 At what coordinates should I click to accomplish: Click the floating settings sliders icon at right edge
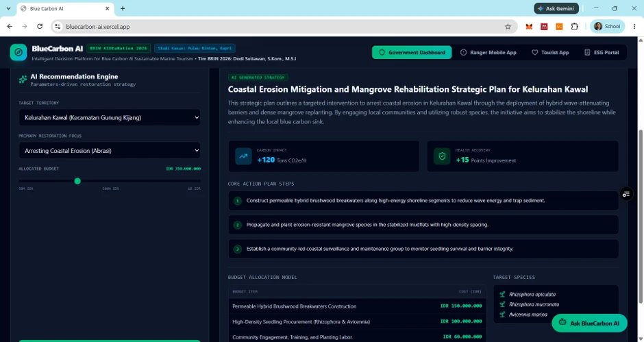point(626,194)
